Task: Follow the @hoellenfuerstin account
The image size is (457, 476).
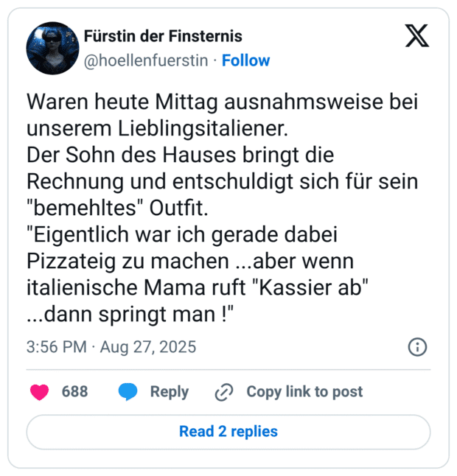Action: click(x=246, y=60)
